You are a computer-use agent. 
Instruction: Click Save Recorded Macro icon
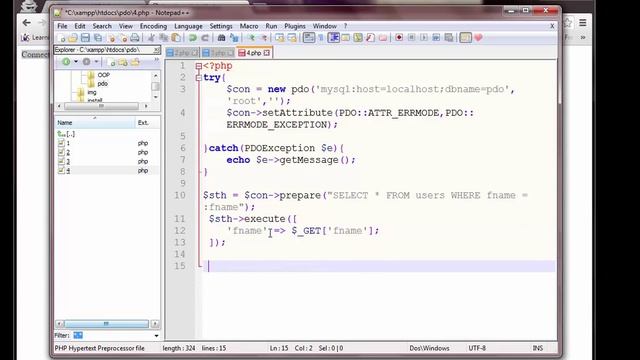pos(449,38)
